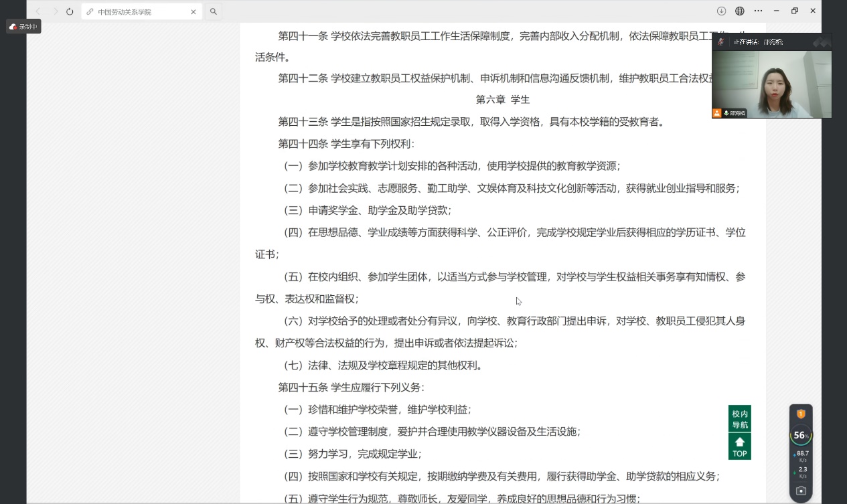Click the orange shield badge in floating widget
Image resolution: width=847 pixels, height=504 pixels.
pos(801,414)
